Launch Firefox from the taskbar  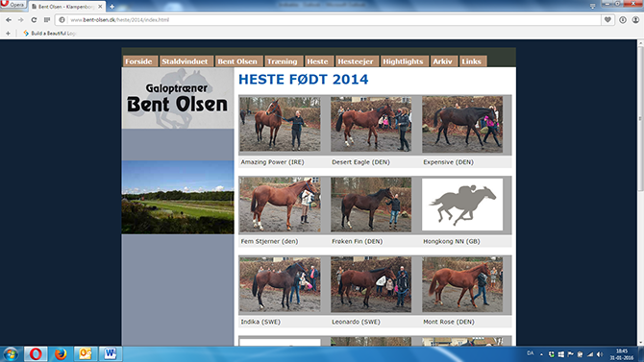[61, 353]
